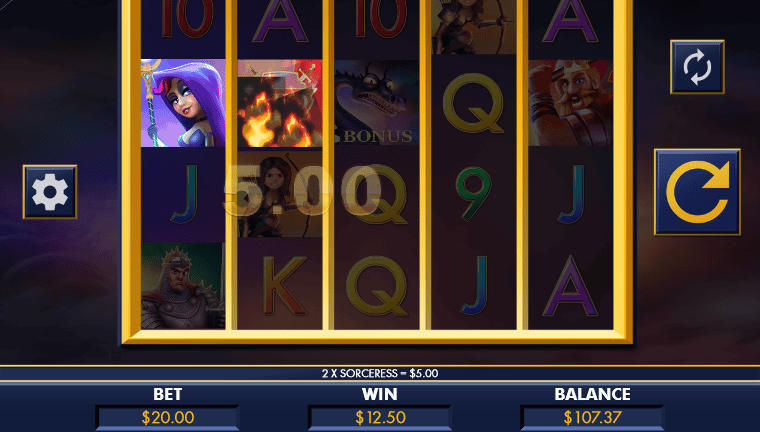Click the J symbol in fifth reel
760x432 pixels.
click(570, 194)
